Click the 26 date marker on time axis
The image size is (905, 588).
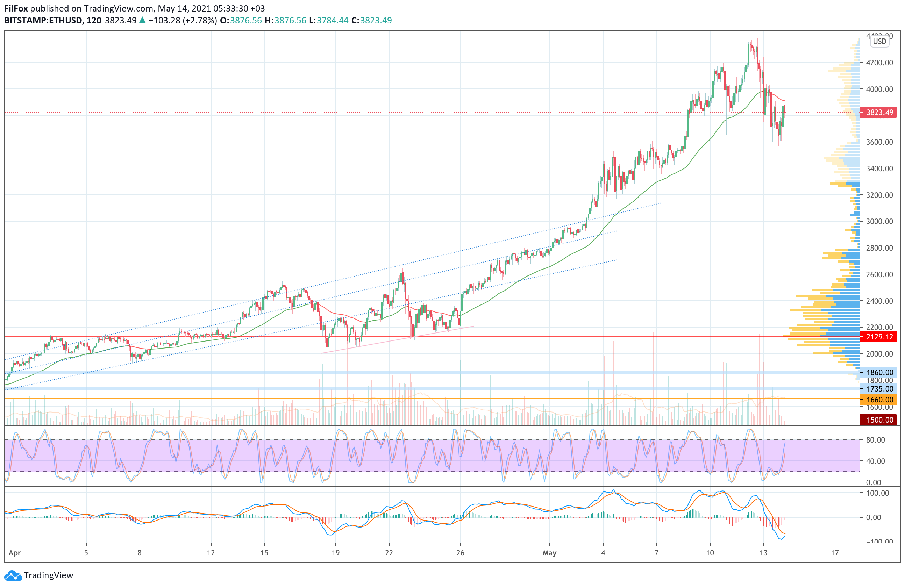click(460, 553)
